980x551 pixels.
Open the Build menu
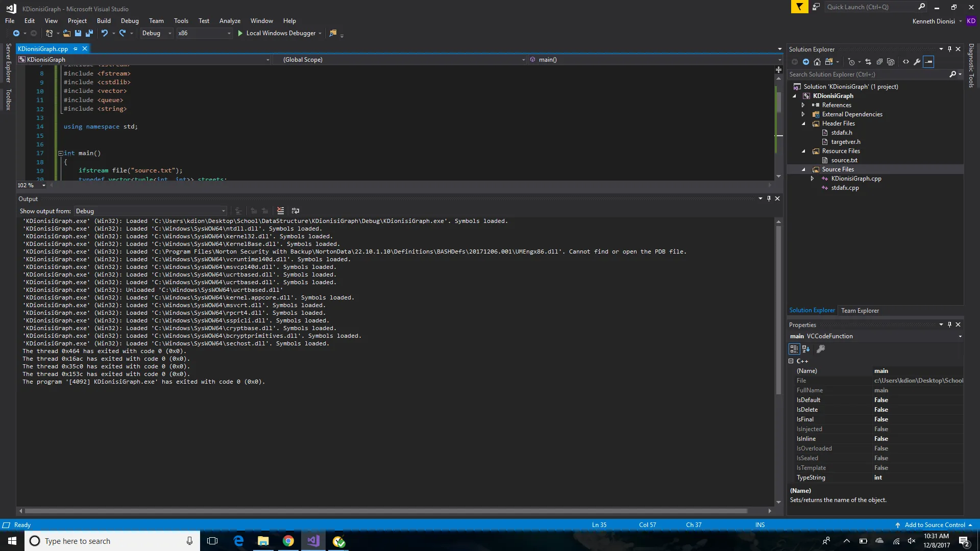tap(104, 21)
